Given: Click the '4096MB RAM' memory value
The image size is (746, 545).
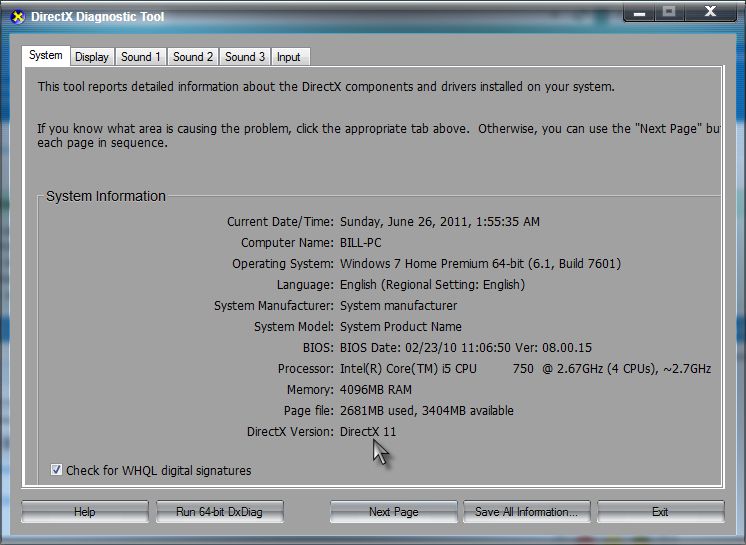Looking at the screenshot, I should (376, 389).
